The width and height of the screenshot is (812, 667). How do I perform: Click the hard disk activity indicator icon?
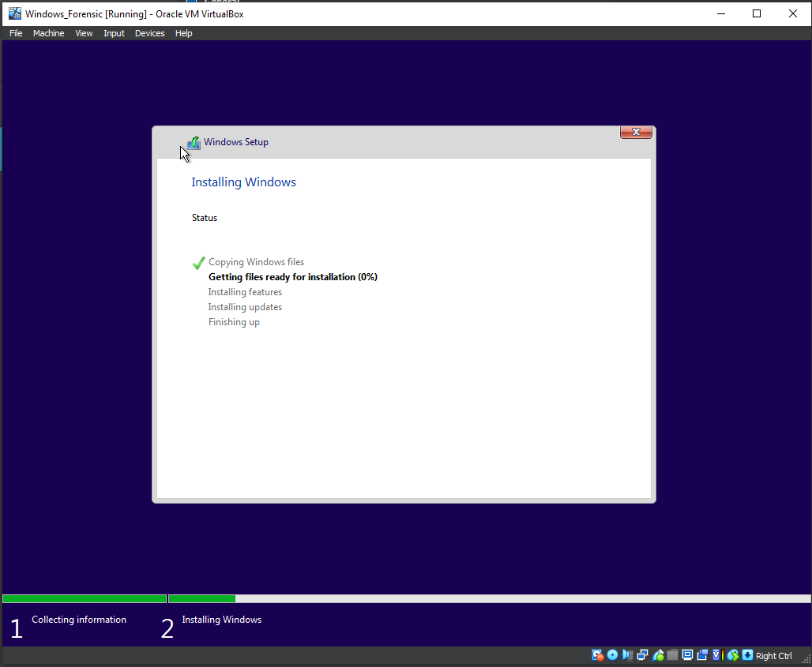tap(598, 655)
